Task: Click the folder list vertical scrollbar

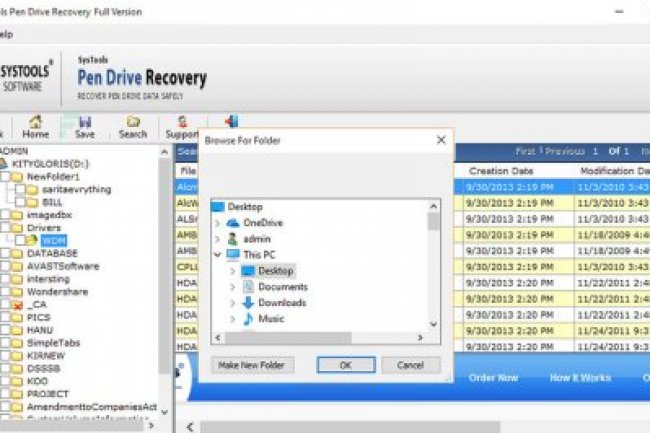Action: tap(433, 270)
